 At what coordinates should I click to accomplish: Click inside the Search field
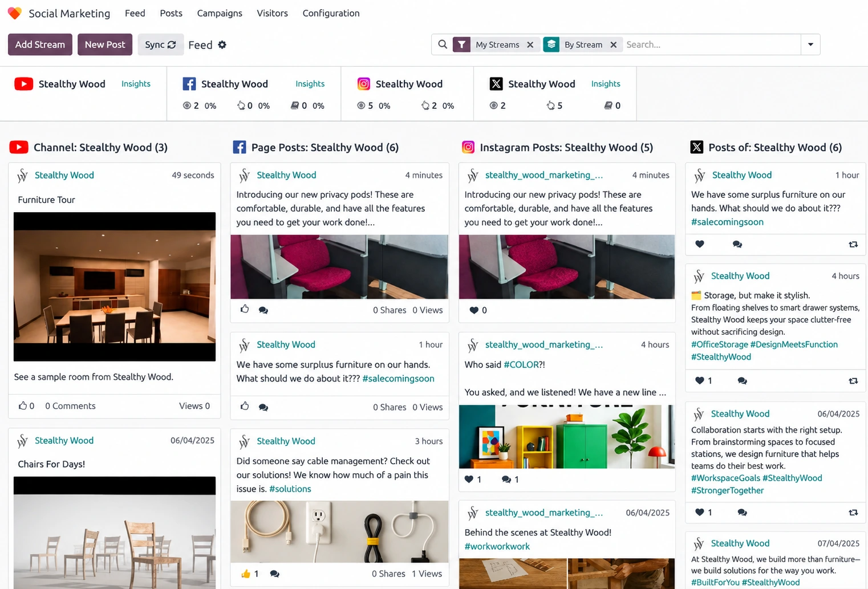712,44
